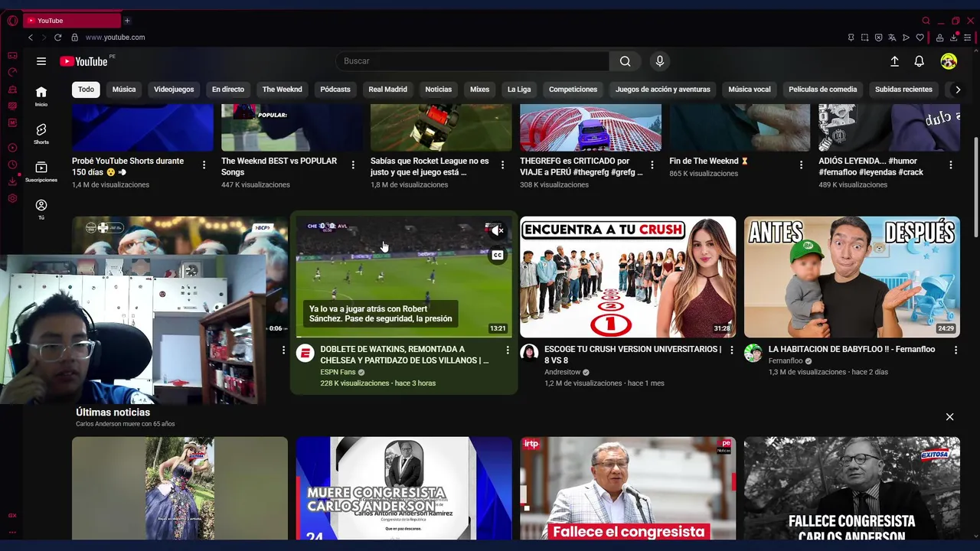Open the Tú profile section
Image resolution: width=980 pixels, height=551 pixels.
[41, 210]
